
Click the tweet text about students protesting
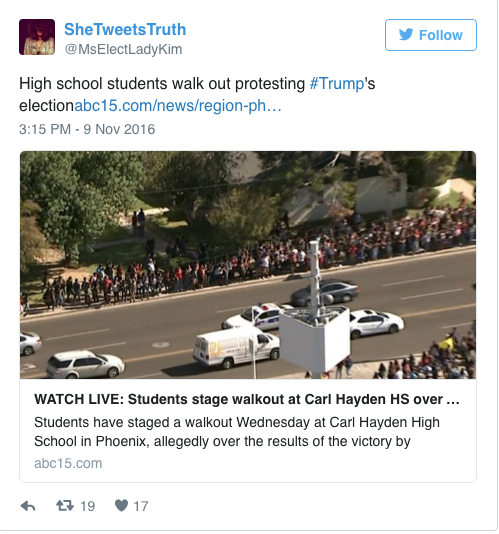(197, 95)
